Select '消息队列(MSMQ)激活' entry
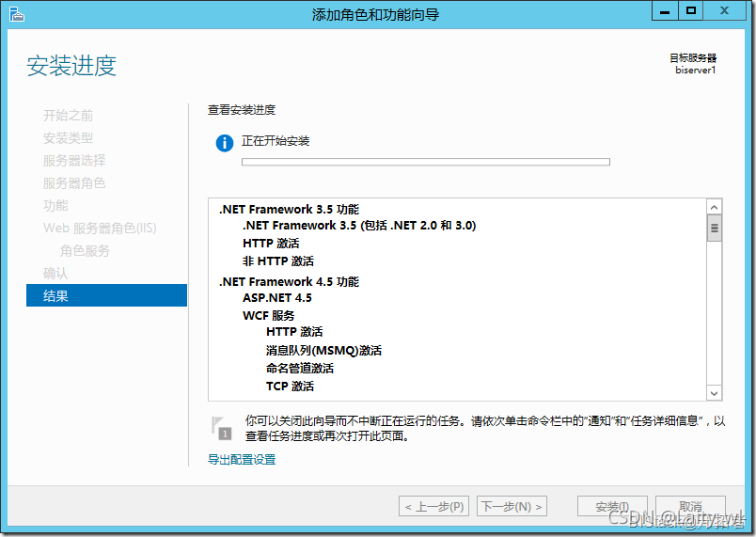Viewport: 756px width, 537px height. [x=323, y=351]
